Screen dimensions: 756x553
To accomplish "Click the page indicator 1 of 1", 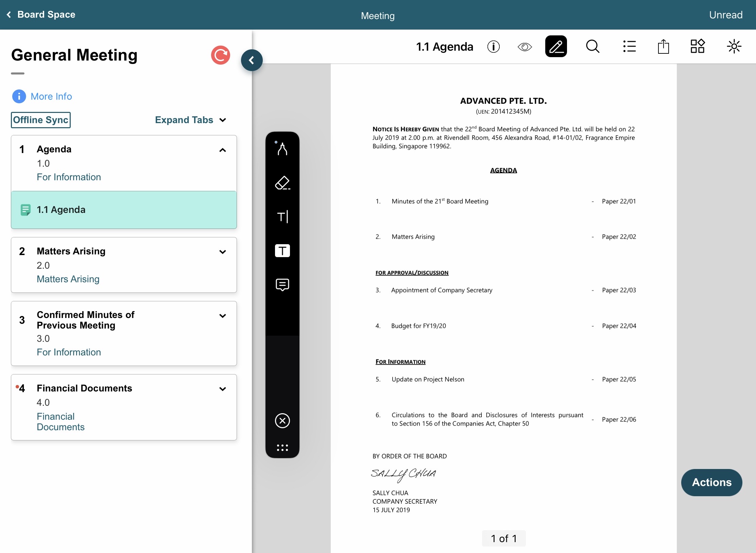I will (503, 538).
